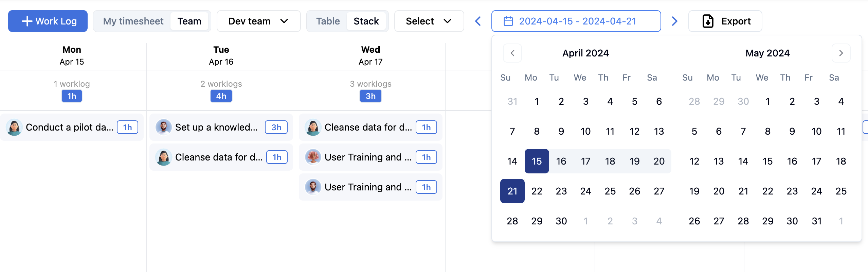Click avatar on Conduct a pilot worklog
The height and width of the screenshot is (272, 868).
pos(14,128)
